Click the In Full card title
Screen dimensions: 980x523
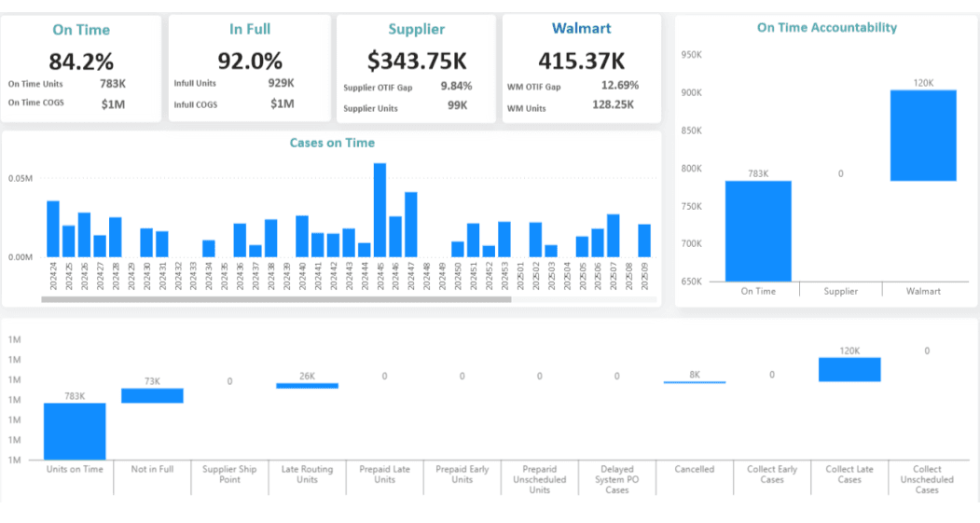click(x=250, y=29)
